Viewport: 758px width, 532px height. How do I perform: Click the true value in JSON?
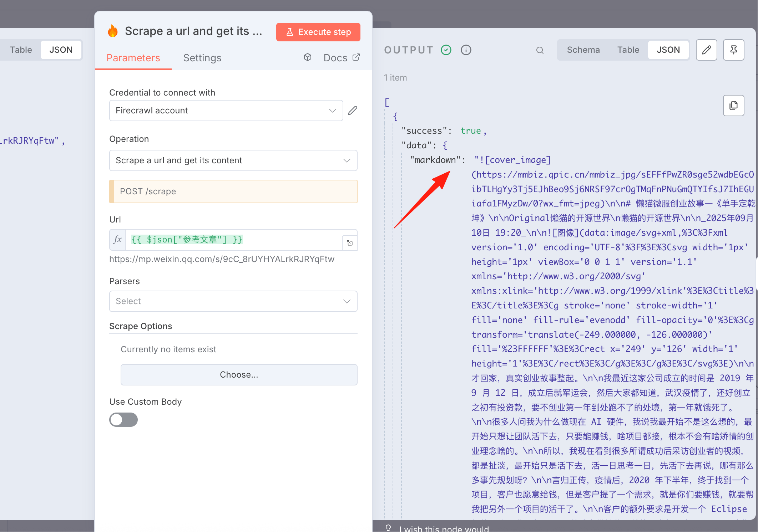click(x=471, y=131)
